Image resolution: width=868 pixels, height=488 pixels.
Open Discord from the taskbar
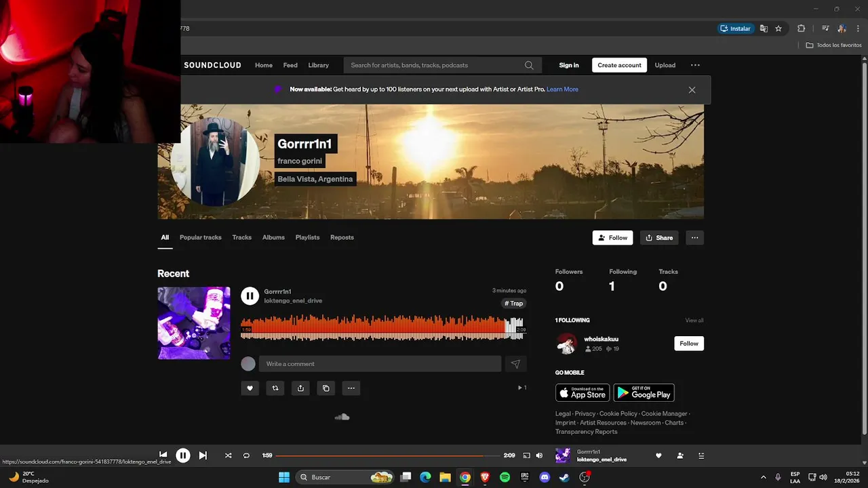pos(544,477)
